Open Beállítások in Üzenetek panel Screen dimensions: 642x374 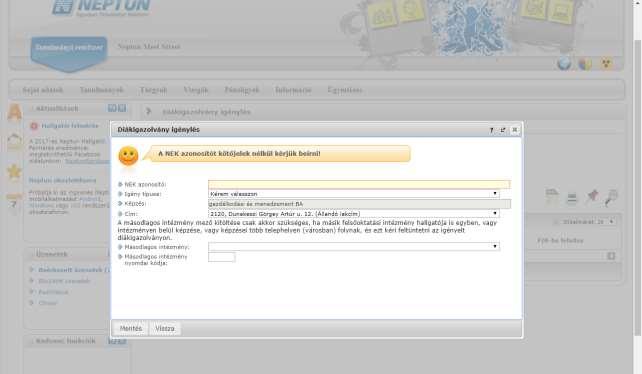pos(53,292)
